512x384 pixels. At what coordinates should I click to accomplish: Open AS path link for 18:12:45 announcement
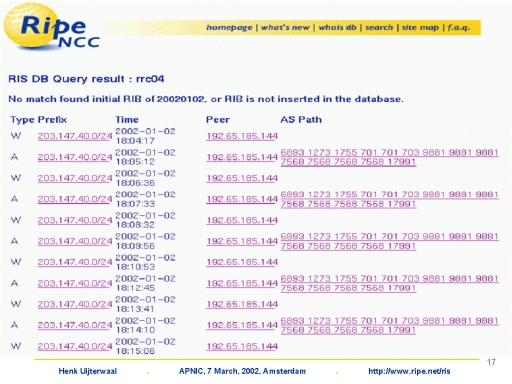click(x=389, y=283)
